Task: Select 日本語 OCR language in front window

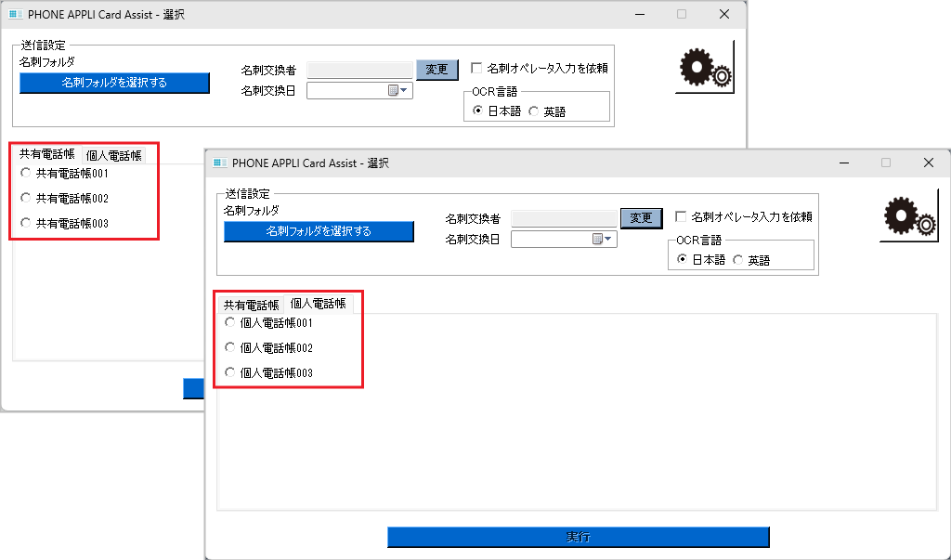Action: click(683, 260)
